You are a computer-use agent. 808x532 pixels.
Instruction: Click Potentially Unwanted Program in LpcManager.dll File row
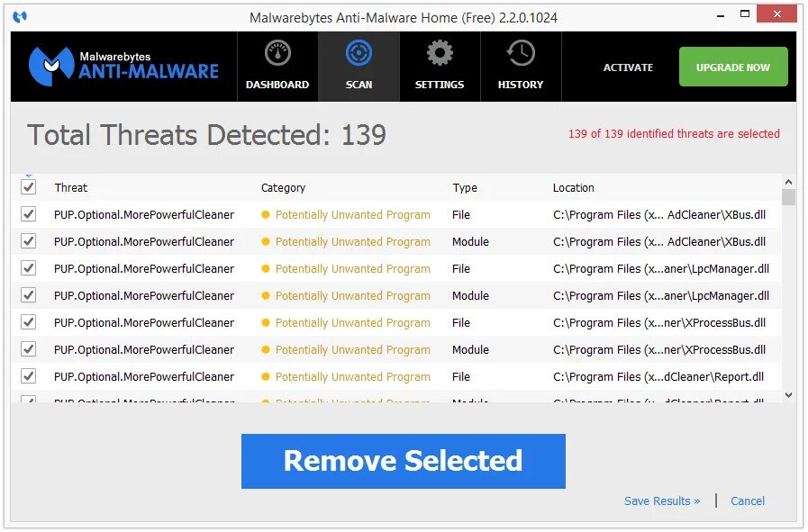[352, 269]
